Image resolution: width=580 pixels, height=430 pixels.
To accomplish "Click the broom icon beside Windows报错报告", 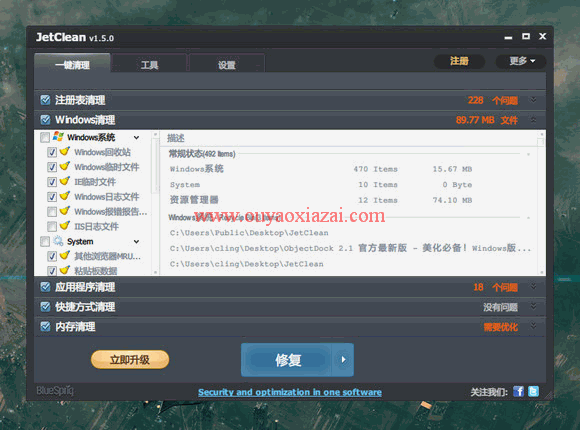I will 65,211.
